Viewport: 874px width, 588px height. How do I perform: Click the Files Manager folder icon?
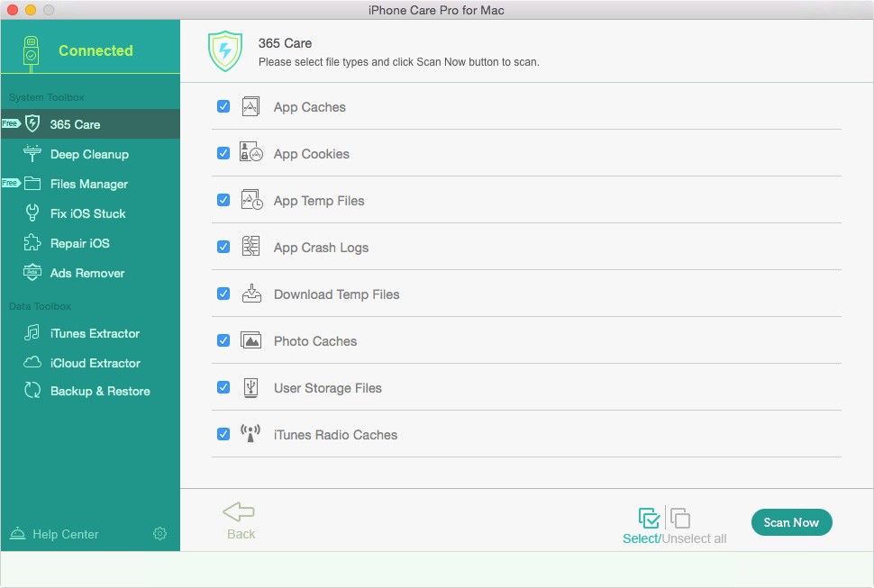(32, 183)
